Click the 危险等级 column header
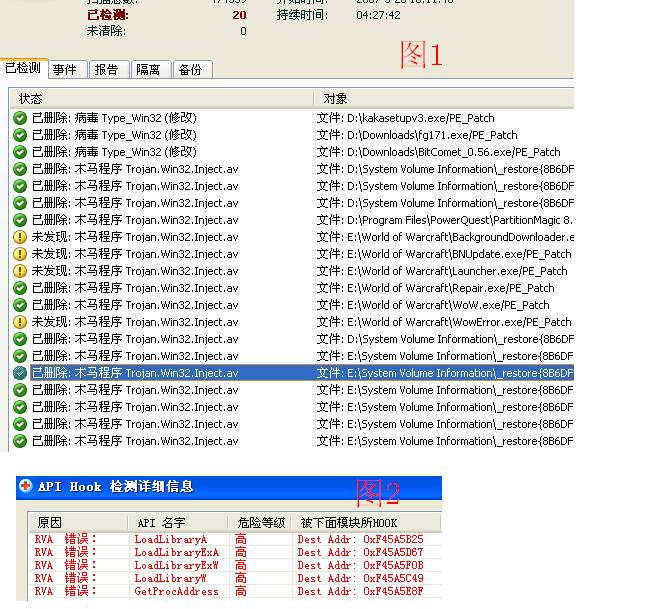 (261, 523)
